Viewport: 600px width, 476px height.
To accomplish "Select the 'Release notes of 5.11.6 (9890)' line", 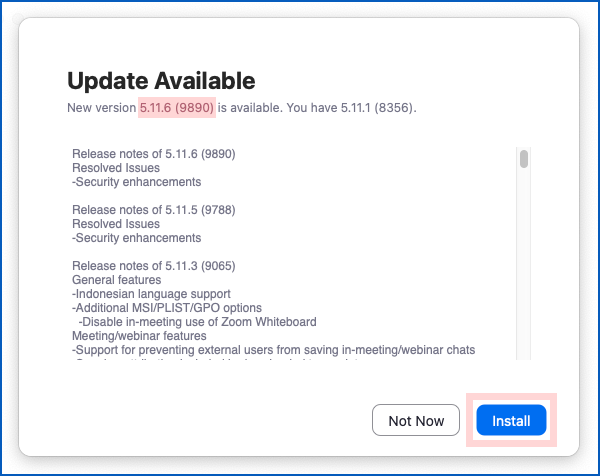I will tap(153, 154).
